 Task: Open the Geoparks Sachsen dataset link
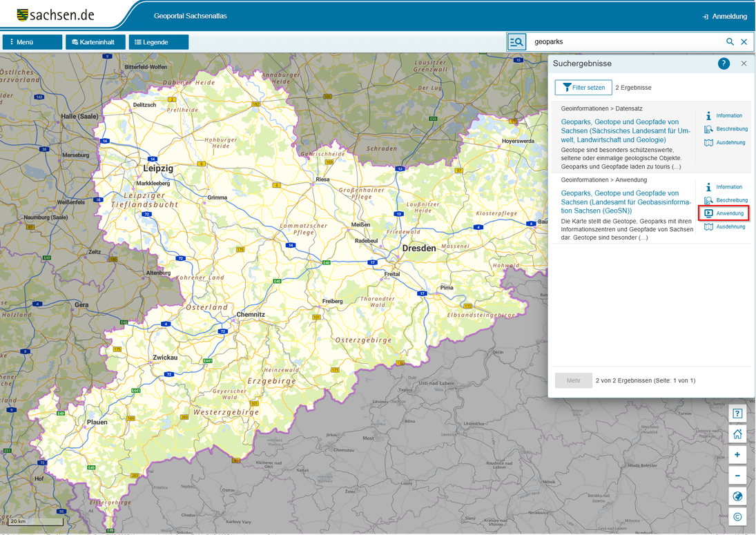(621, 130)
